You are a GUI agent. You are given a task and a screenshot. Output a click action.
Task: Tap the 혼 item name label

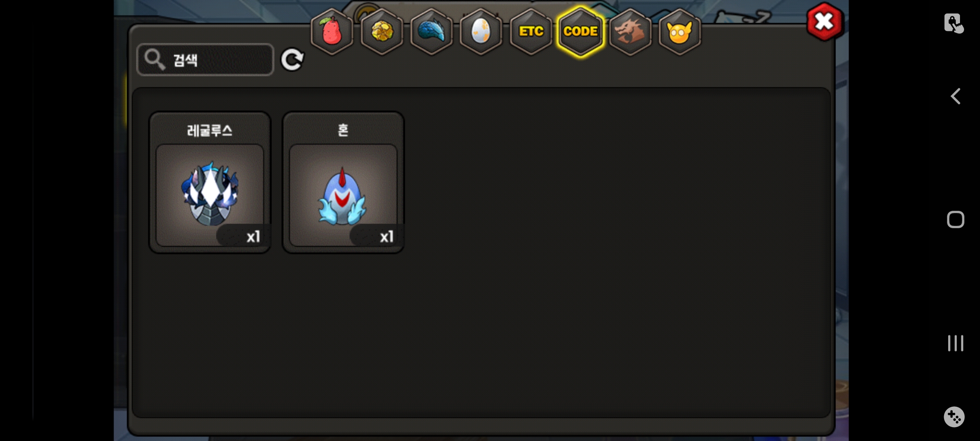343,130
